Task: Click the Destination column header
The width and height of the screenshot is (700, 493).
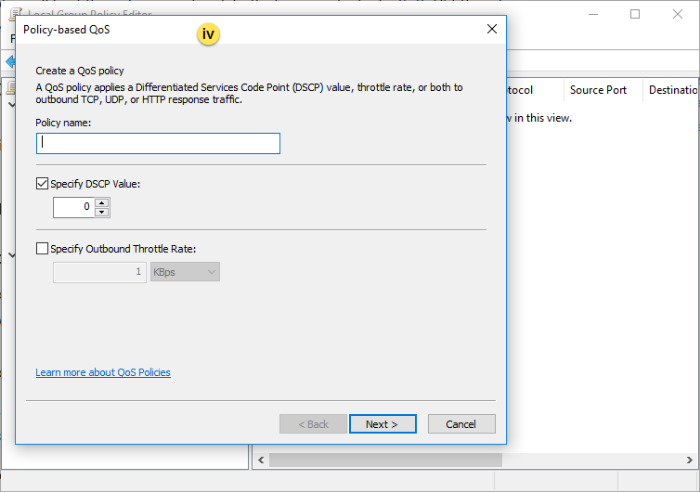Action: pos(673,90)
